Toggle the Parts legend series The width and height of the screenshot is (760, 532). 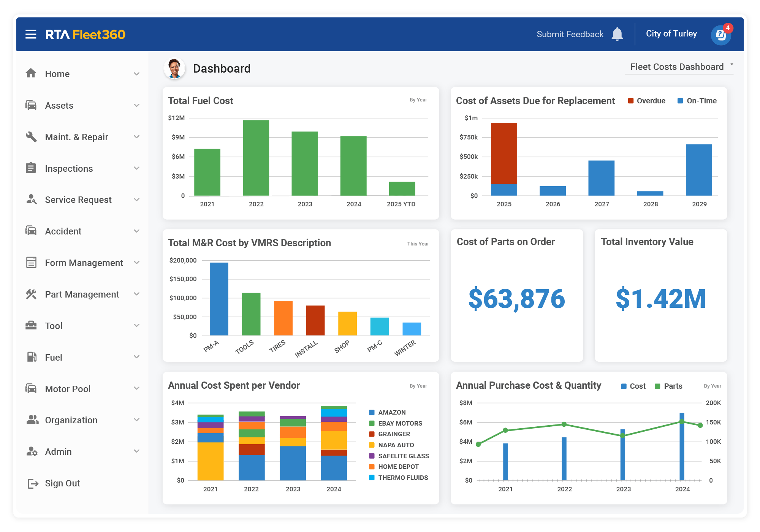(x=668, y=386)
